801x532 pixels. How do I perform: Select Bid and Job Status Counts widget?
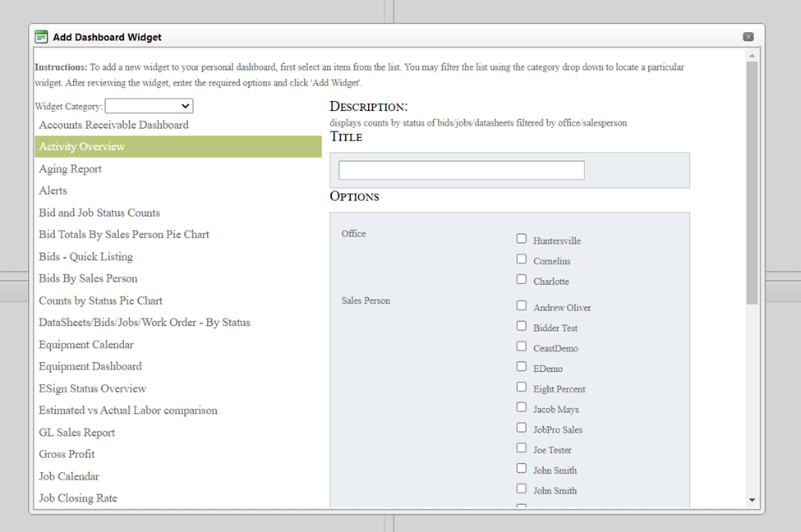pos(99,213)
